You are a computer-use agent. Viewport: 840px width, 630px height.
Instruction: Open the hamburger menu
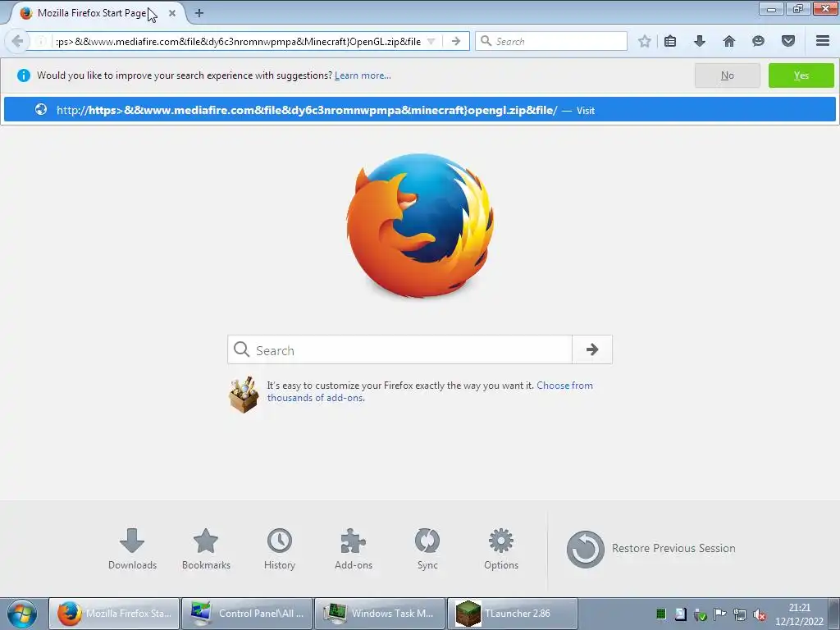point(823,41)
